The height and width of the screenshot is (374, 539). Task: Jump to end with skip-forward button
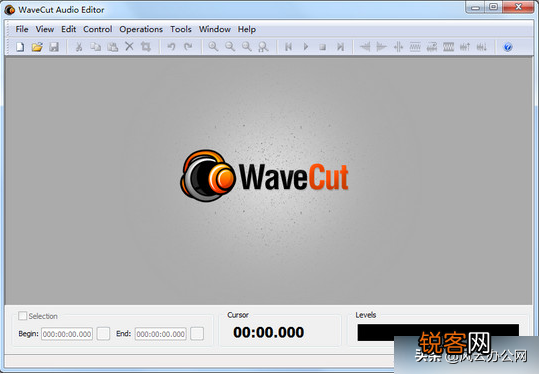pyautogui.click(x=340, y=46)
